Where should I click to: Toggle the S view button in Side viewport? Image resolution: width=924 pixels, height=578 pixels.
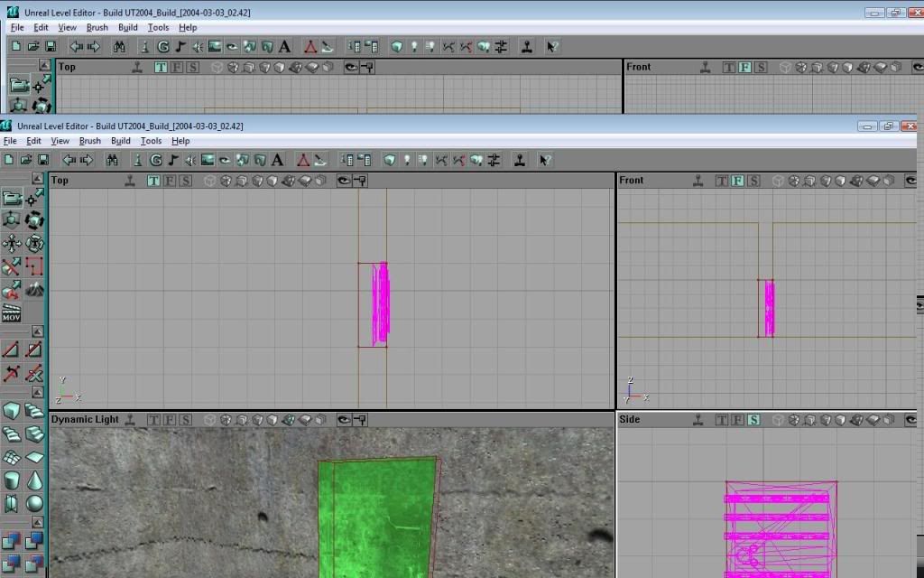pyautogui.click(x=753, y=420)
